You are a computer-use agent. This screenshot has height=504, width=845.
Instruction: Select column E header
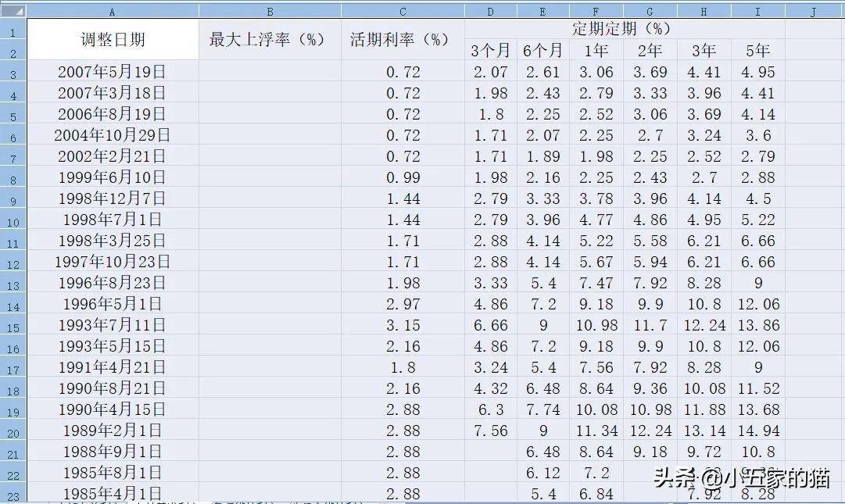(x=542, y=11)
